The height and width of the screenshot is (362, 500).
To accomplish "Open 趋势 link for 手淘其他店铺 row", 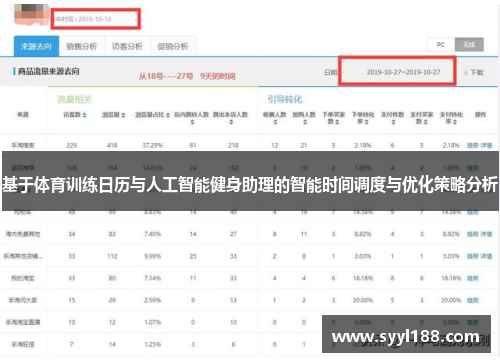I will coord(473,256).
